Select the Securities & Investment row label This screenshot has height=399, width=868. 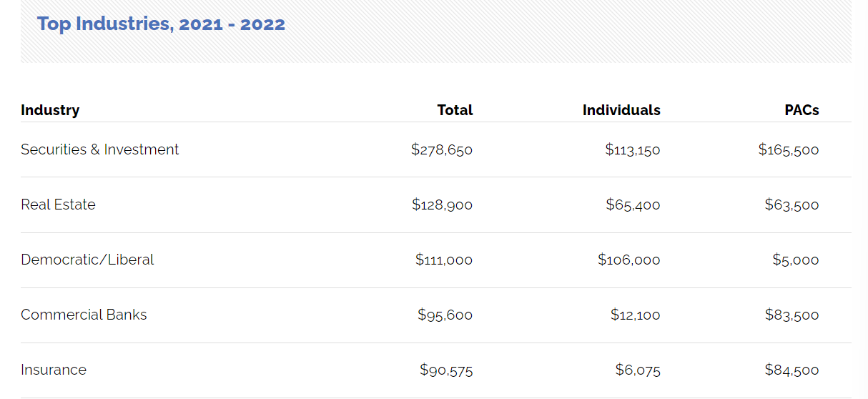(x=99, y=149)
